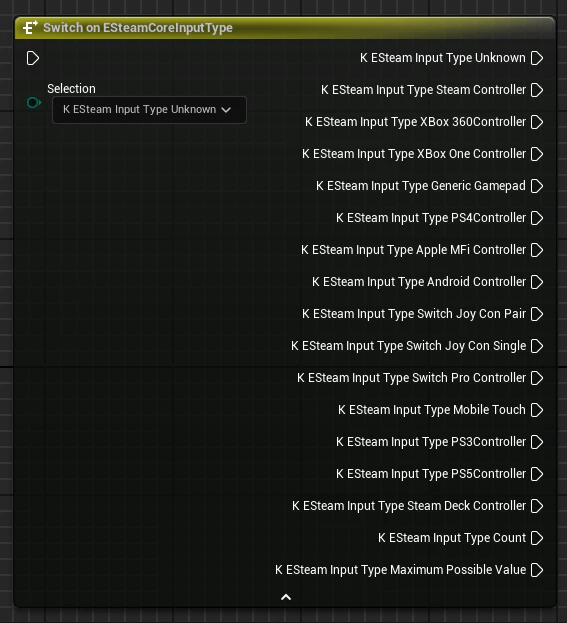Click the 'K ESteam Input Type Apple MFi Controller' label

413,250
